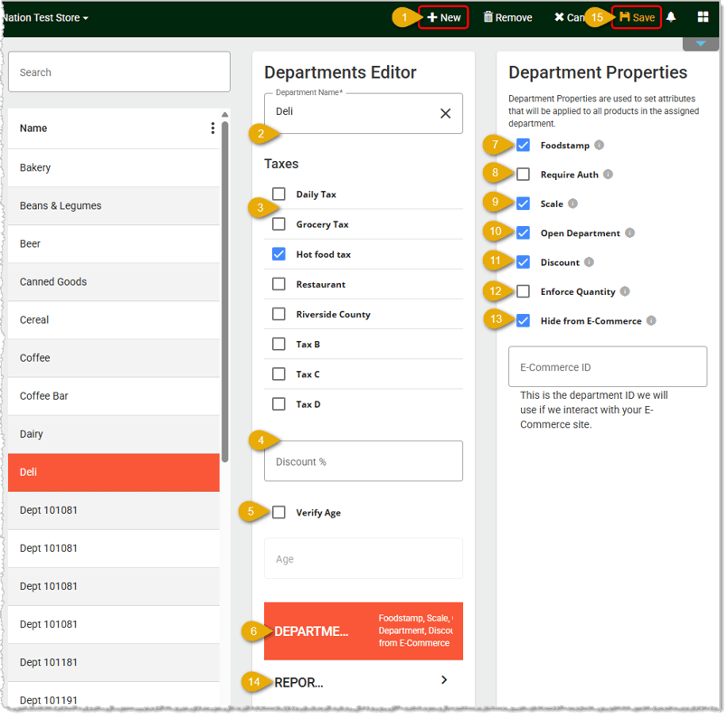Open column options kebab menu beside Name
The width and height of the screenshot is (728, 720).
pyautogui.click(x=213, y=128)
